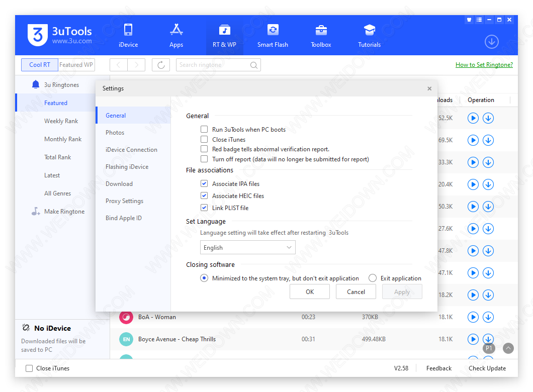533x392 pixels.
Task: Open the English language dropdown
Action: [247, 248]
